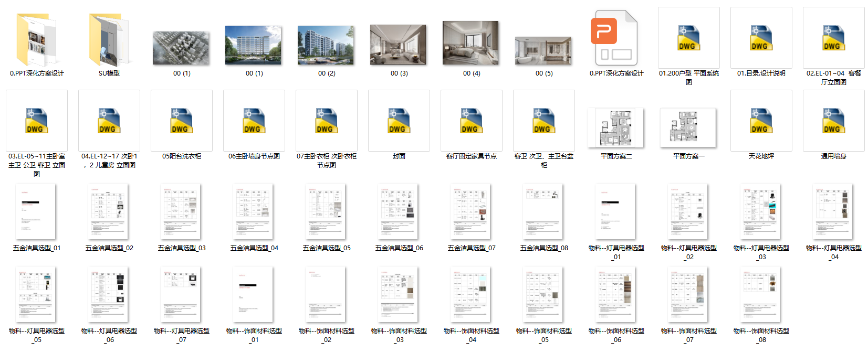The width and height of the screenshot is (868, 352).
Task: Open document 物料--灯具电器选型_03
Action: [x=760, y=211]
